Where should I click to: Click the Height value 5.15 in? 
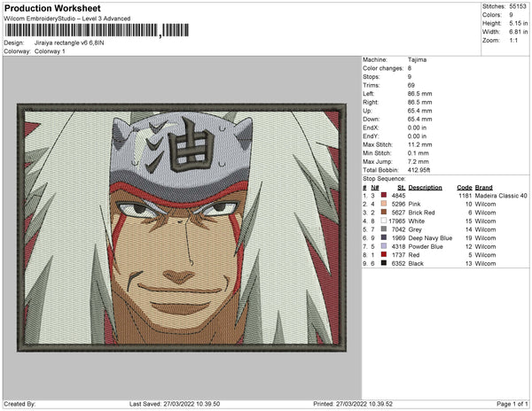(x=518, y=23)
